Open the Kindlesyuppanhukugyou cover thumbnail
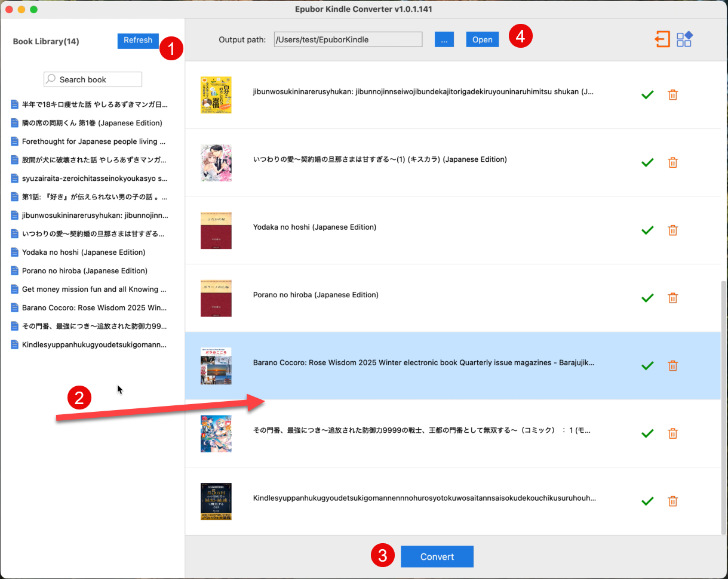 [x=216, y=501]
